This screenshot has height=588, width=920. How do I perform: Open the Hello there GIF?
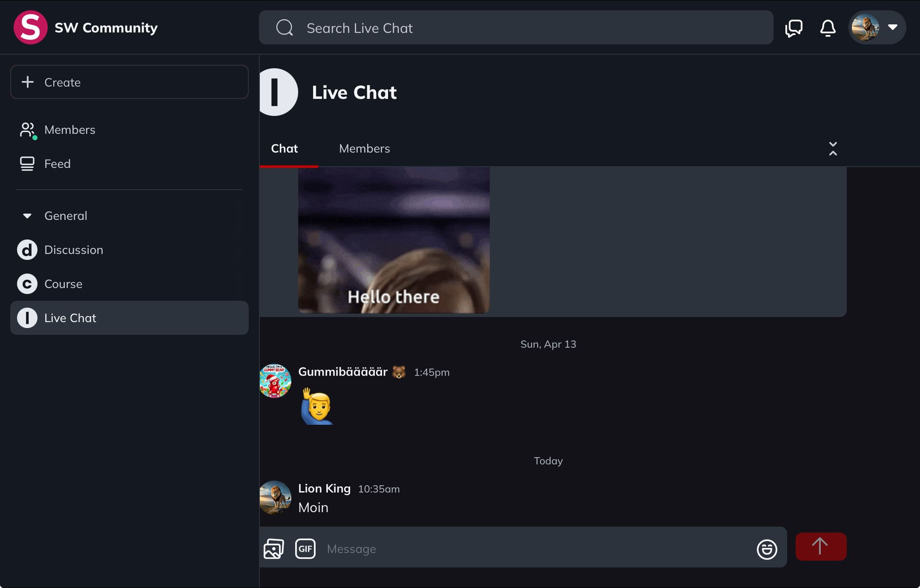(393, 240)
